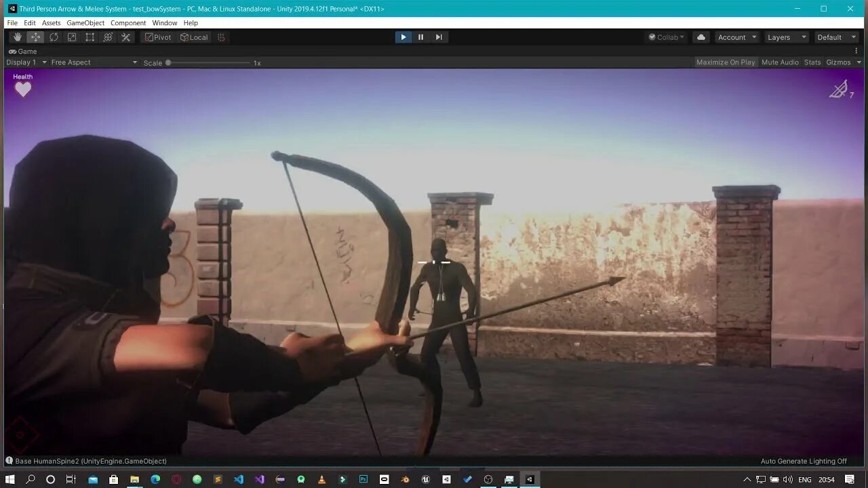This screenshot has height=488, width=868.
Task: Select the Hand tool in the toolbar
Action: [17, 37]
